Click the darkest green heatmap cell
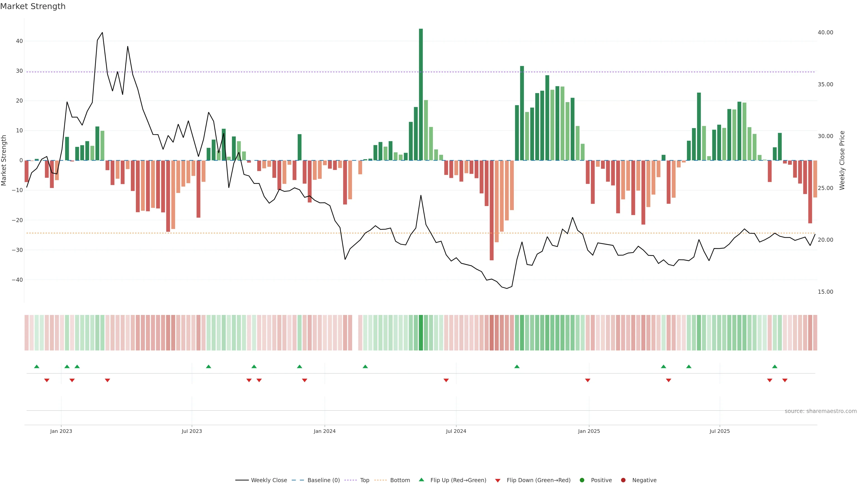868x488 pixels. pyautogui.click(x=421, y=333)
